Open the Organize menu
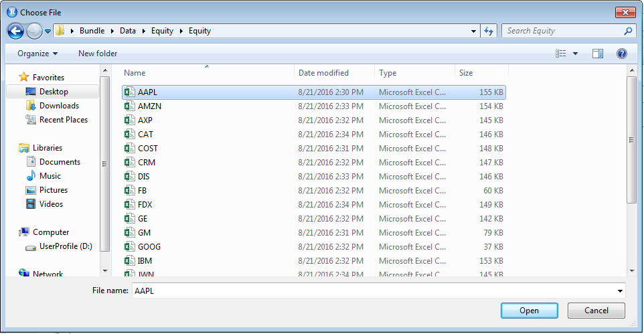The width and height of the screenshot is (644, 334). tap(37, 54)
